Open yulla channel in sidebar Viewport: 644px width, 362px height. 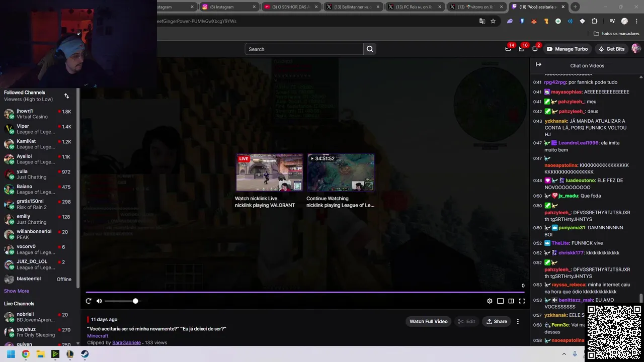[x=38, y=174]
